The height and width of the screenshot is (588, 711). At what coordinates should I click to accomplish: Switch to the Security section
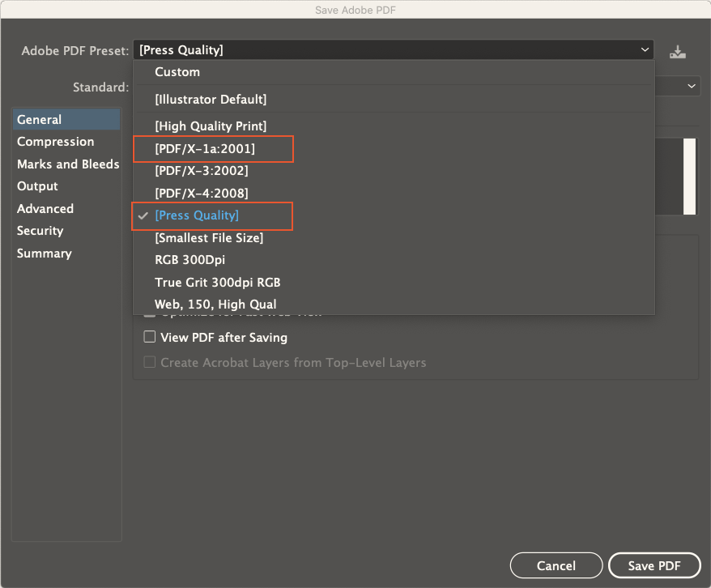click(66, 230)
